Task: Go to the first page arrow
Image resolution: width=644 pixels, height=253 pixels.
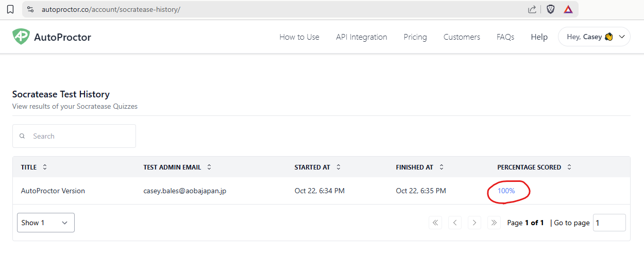Action: 435,223
